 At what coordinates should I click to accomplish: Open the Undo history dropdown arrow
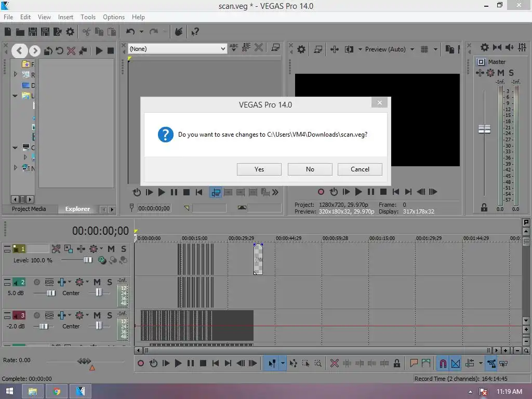click(x=141, y=32)
